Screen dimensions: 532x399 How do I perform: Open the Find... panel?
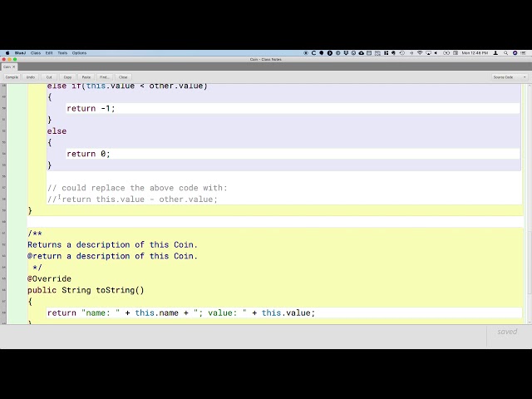[x=104, y=77]
